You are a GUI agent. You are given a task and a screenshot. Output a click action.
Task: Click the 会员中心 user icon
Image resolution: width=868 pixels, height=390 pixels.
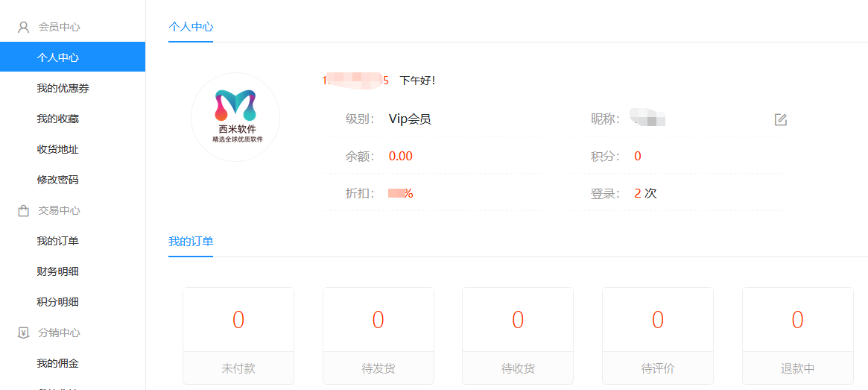point(23,28)
